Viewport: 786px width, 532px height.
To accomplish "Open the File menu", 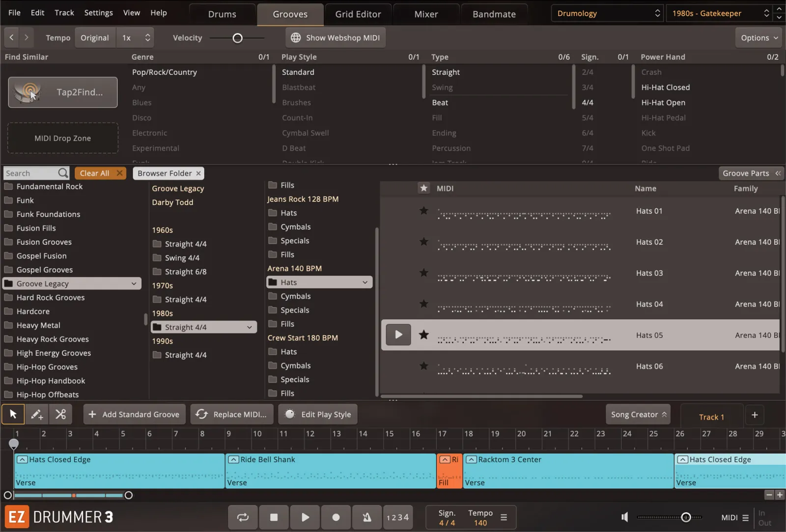I will tap(15, 13).
